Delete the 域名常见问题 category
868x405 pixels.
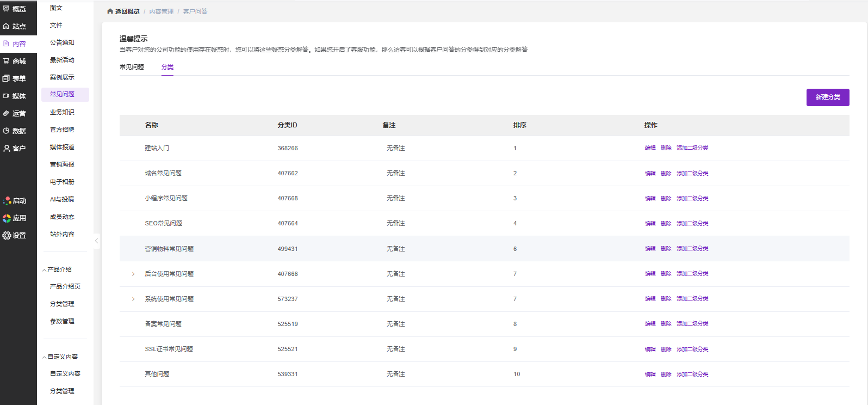tap(666, 174)
